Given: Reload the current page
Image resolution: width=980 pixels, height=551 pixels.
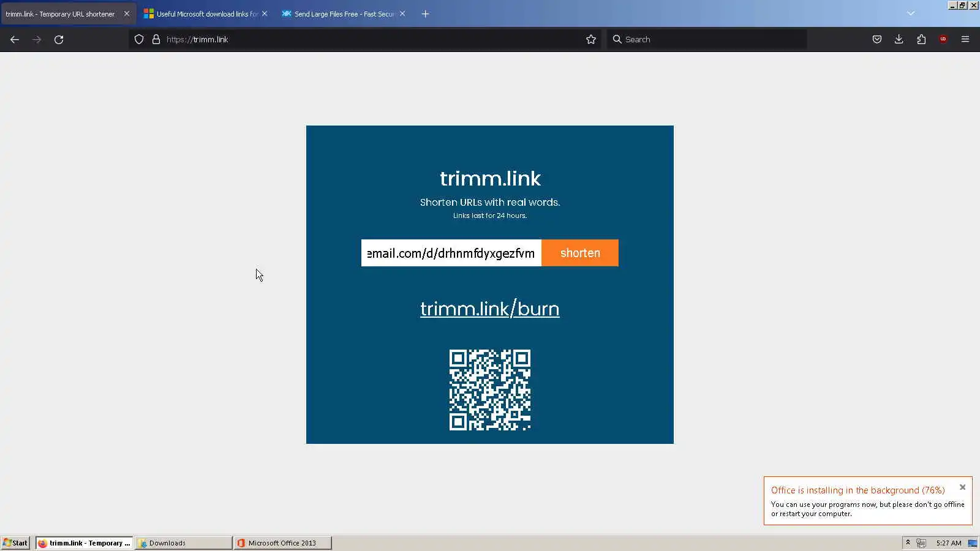Looking at the screenshot, I should (x=59, y=39).
